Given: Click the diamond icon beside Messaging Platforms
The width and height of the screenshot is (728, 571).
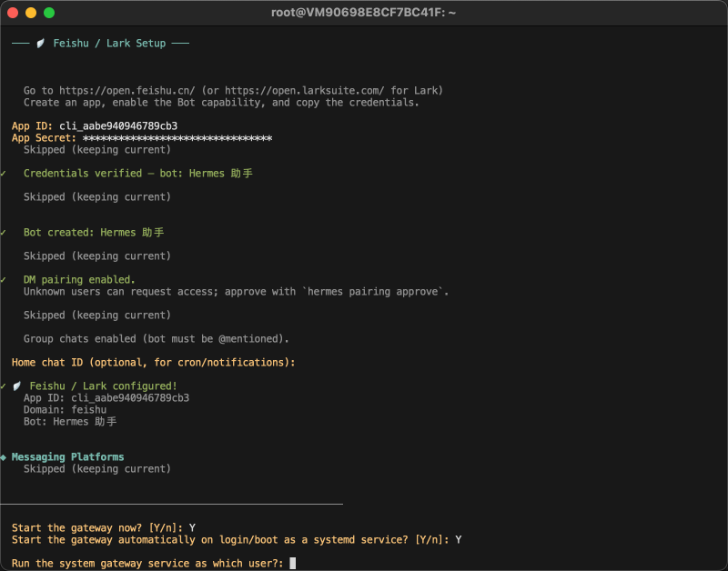Looking at the screenshot, I should click(4, 457).
